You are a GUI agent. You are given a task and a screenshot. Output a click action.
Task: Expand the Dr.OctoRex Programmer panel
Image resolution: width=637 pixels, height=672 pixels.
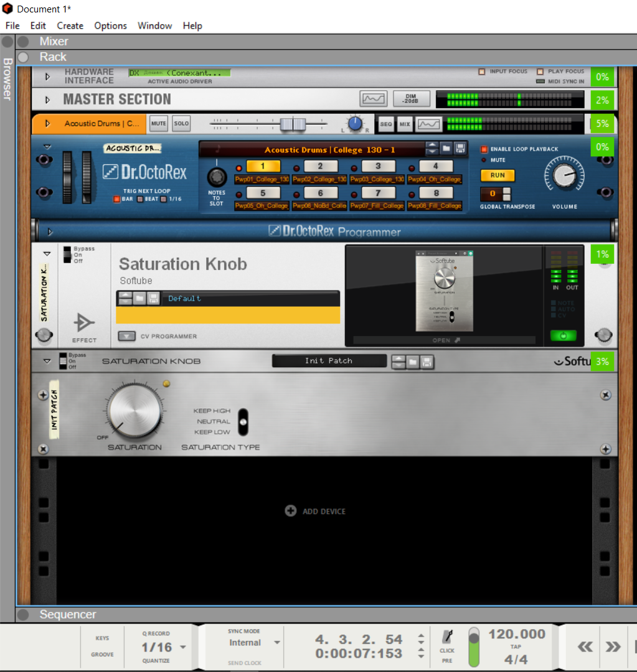[x=50, y=232]
